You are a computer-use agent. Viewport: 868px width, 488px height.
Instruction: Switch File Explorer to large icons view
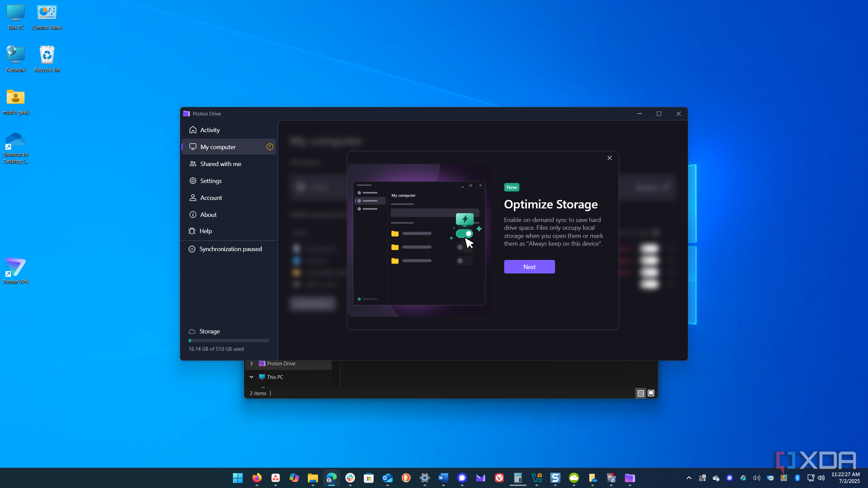(x=651, y=393)
